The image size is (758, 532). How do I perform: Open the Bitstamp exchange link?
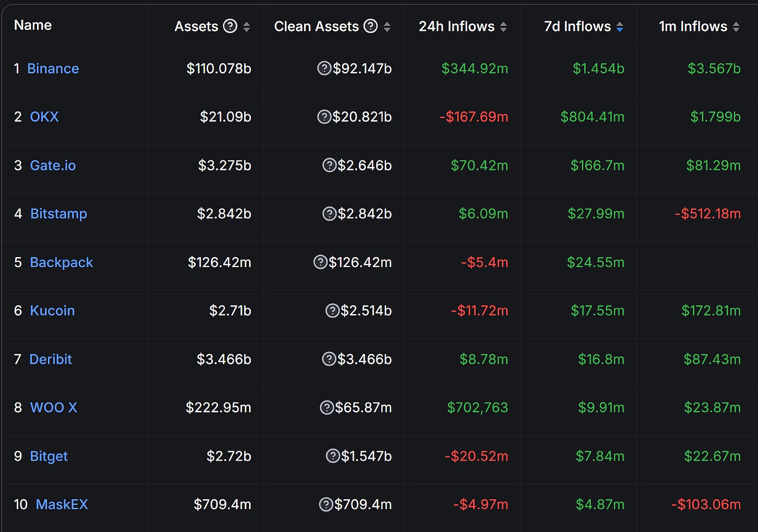[x=59, y=213]
